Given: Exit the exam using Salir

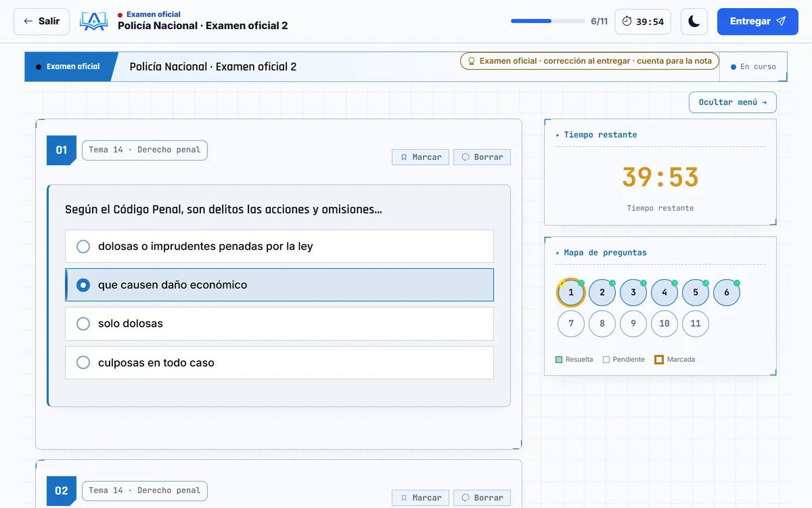Looking at the screenshot, I should [x=41, y=22].
